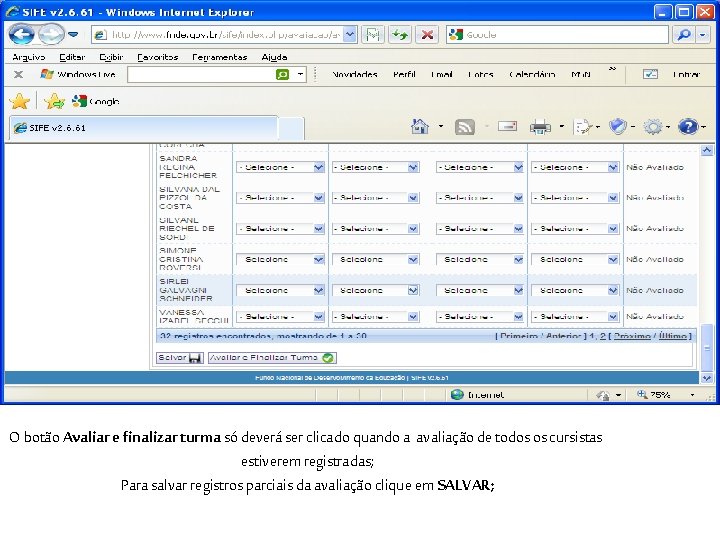Open third Selecione dropdown for Vanessa Izabel
The height and width of the screenshot is (540, 720).
point(480,316)
